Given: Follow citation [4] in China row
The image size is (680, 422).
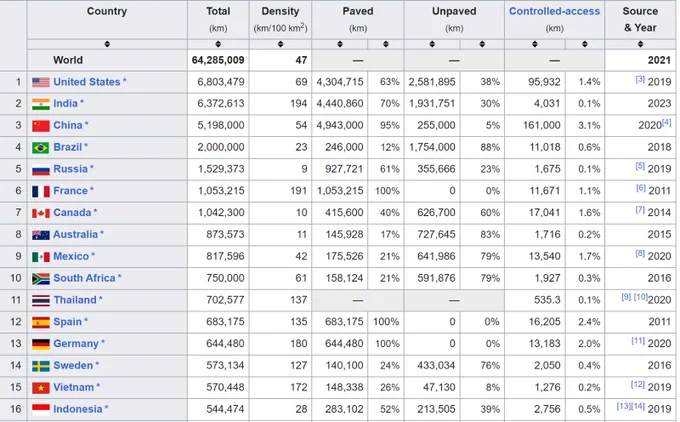Looking at the screenshot, I should tap(667, 123).
